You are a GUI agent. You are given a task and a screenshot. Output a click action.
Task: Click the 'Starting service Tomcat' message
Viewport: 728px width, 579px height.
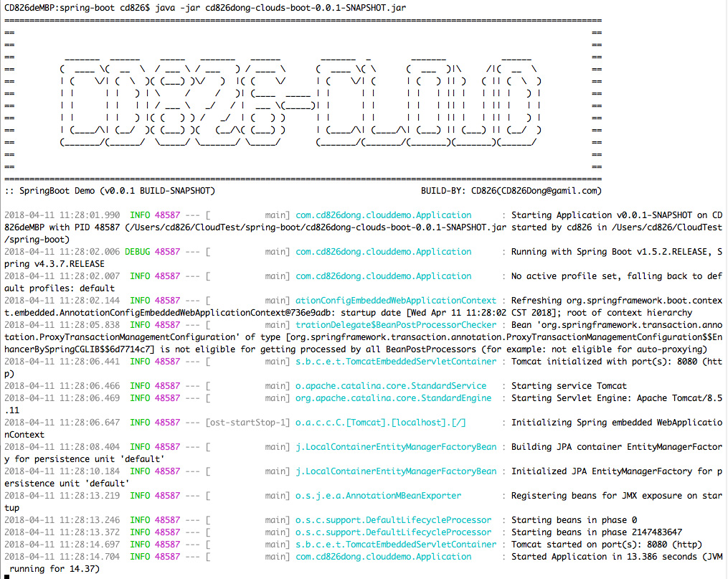(569, 386)
